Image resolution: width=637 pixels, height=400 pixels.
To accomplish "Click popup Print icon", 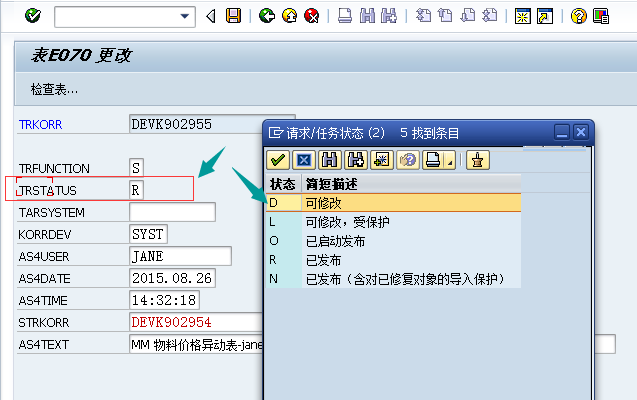I will 433,160.
